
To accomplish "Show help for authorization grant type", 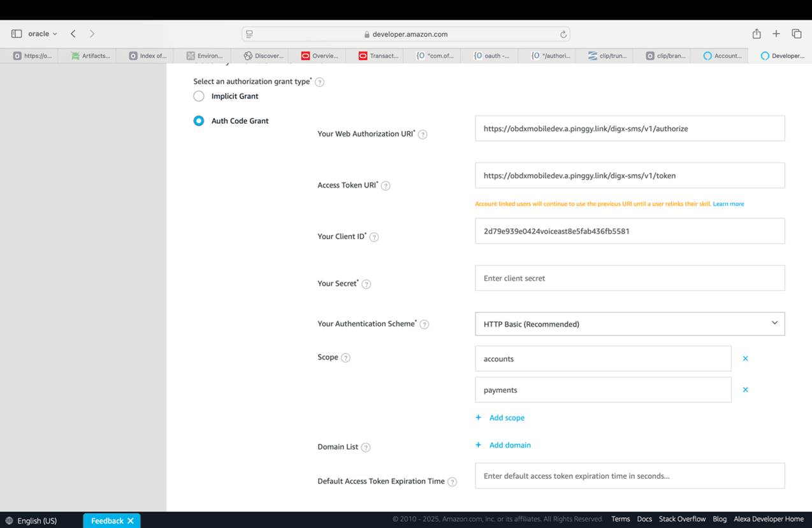I will coord(320,82).
